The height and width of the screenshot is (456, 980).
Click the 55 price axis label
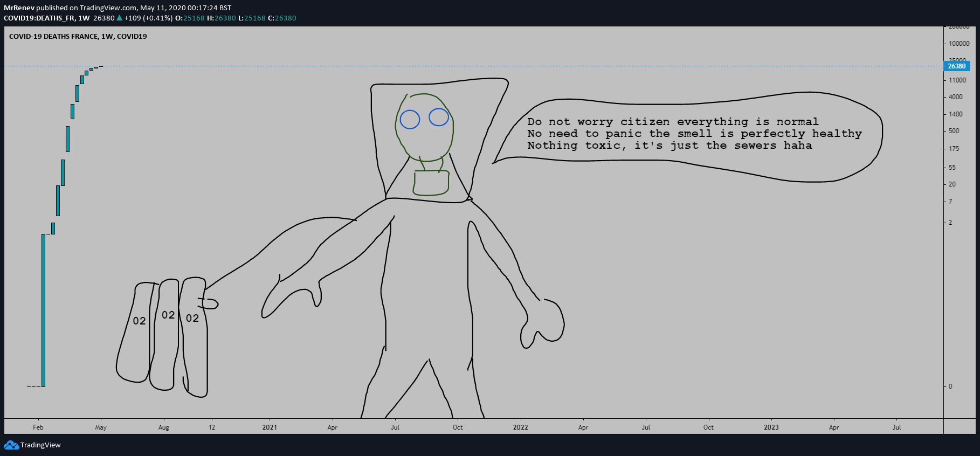[x=953, y=168]
